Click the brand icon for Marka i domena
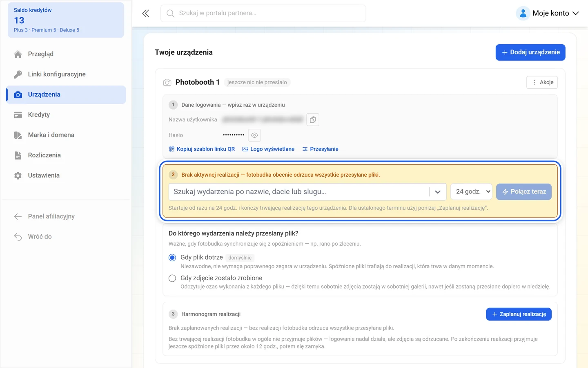 [18, 135]
